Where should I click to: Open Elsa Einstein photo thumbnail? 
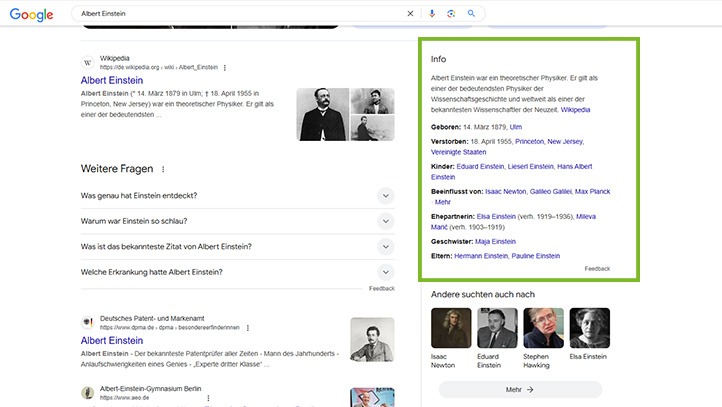590,328
